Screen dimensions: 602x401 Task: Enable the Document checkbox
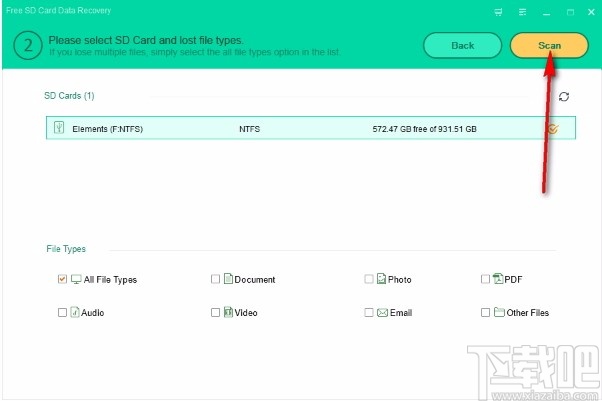point(215,279)
